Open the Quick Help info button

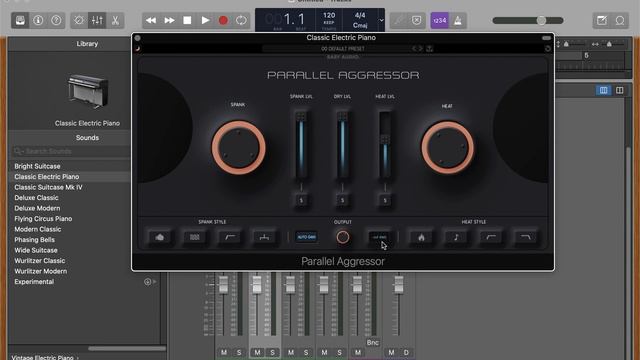[x=38, y=20]
